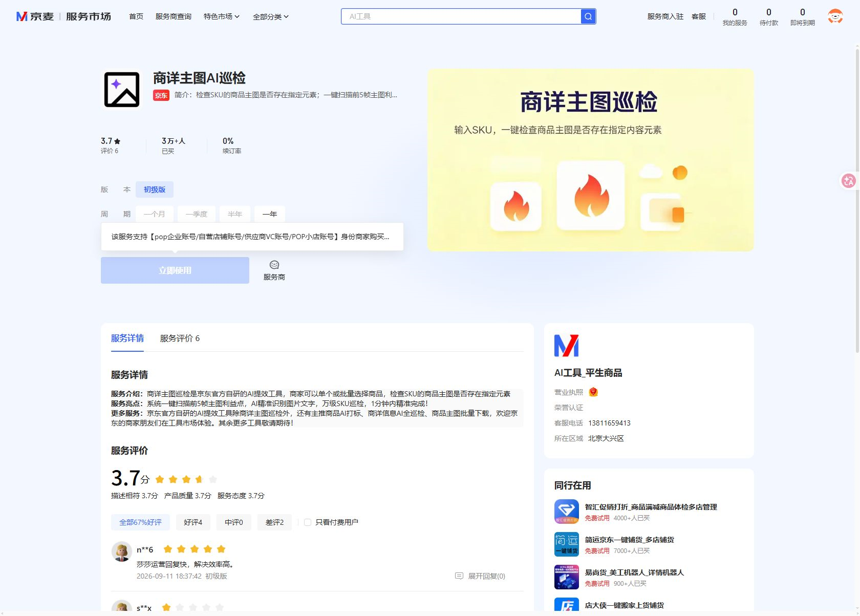The height and width of the screenshot is (616, 860).
Task: Open 客服 link in the header
Action: [x=699, y=16]
